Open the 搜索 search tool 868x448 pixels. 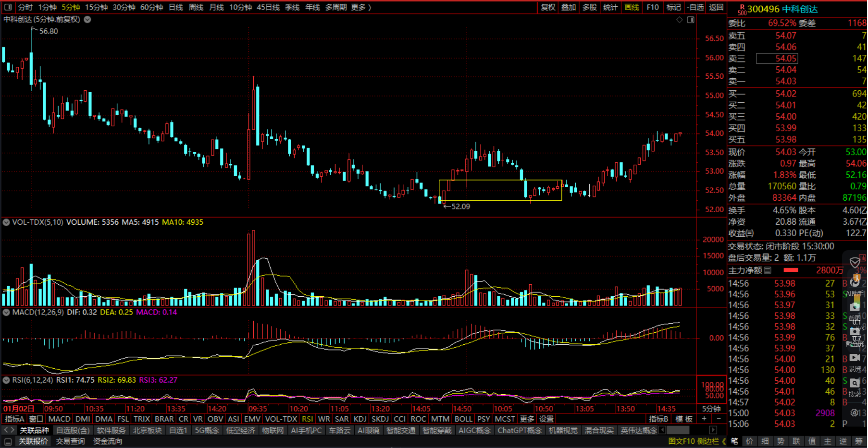[x=855, y=387]
